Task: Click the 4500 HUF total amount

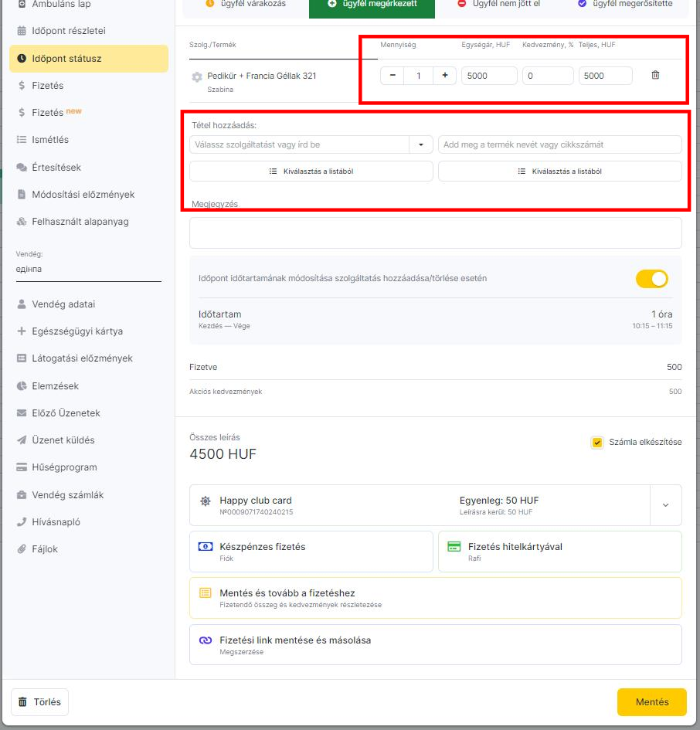Action: pos(223,454)
